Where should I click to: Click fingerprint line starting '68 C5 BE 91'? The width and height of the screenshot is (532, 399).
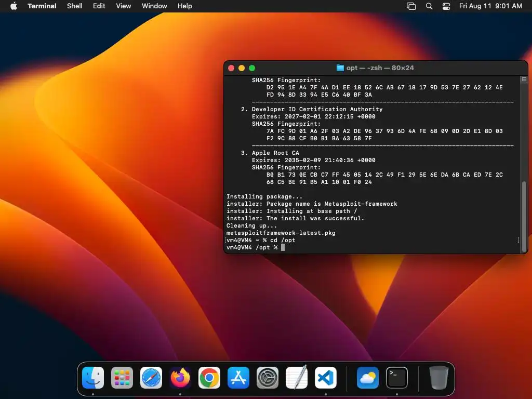click(x=319, y=182)
